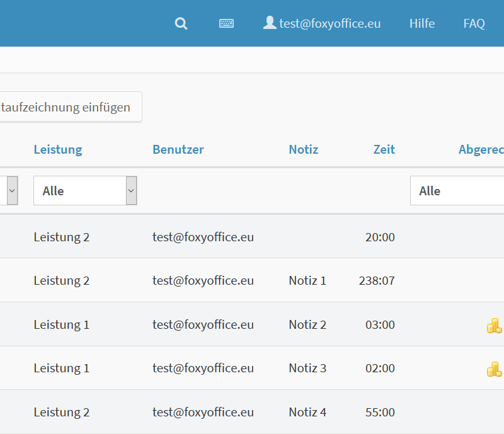The image size is (504, 434).
Task: Select the Notiz 4 table row
Action: (x=252, y=412)
